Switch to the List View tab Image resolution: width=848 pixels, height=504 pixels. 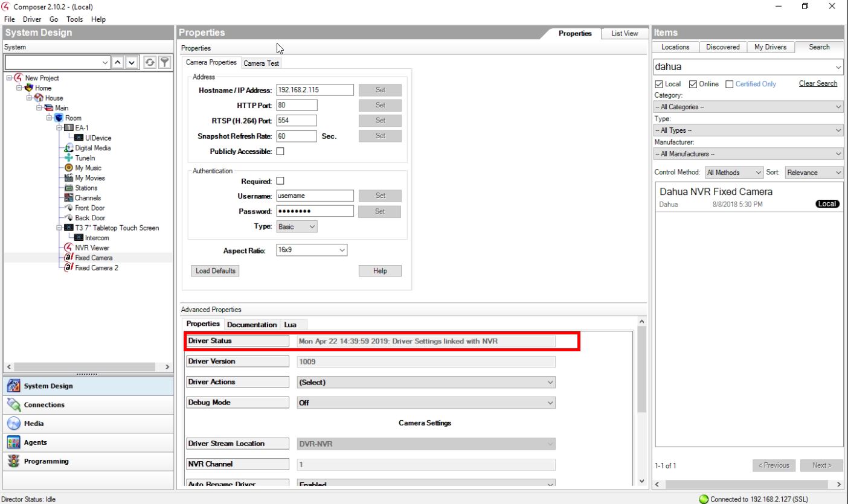pyautogui.click(x=625, y=34)
